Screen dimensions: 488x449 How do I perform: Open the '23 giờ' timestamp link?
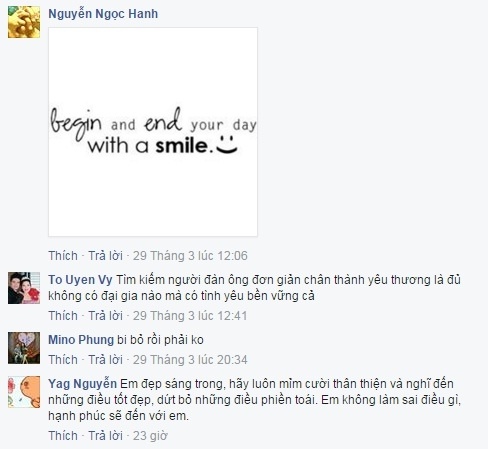point(150,436)
